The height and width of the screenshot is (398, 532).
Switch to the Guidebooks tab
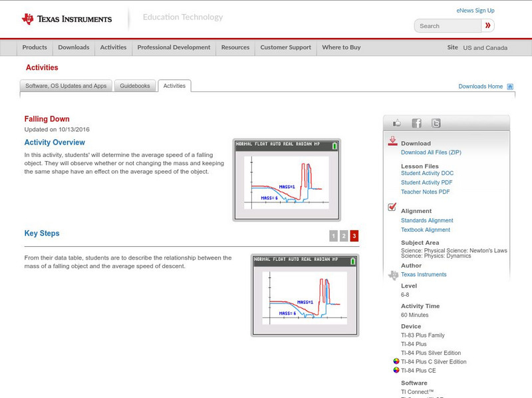(x=134, y=85)
